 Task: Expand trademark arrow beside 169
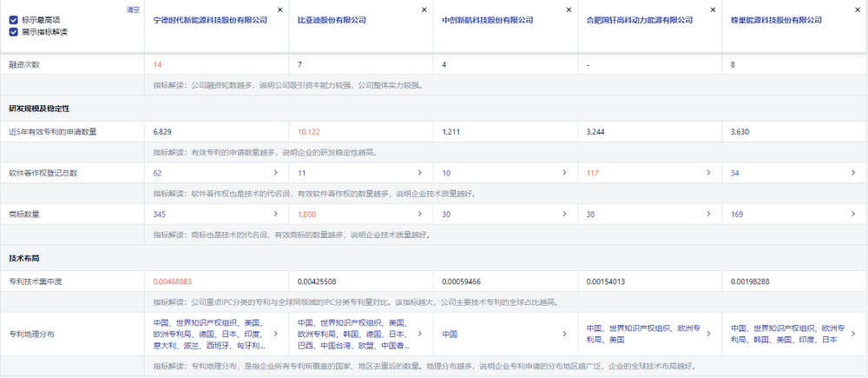coord(853,214)
